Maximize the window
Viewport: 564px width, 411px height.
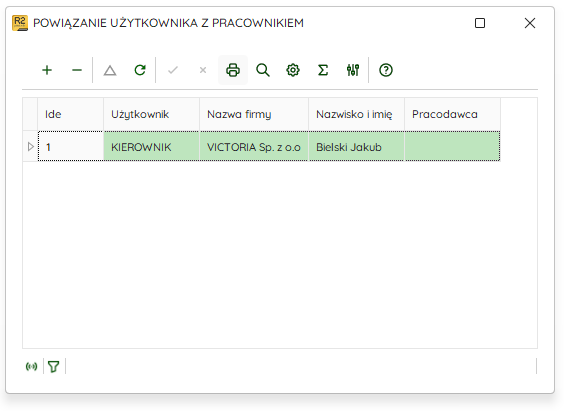click(x=480, y=23)
